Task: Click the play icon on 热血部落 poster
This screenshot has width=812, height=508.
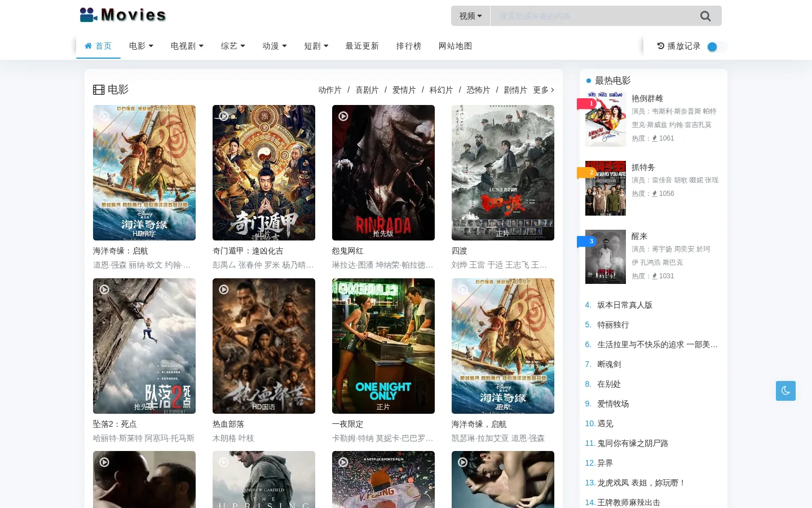Action: click(x=224, y=289)
